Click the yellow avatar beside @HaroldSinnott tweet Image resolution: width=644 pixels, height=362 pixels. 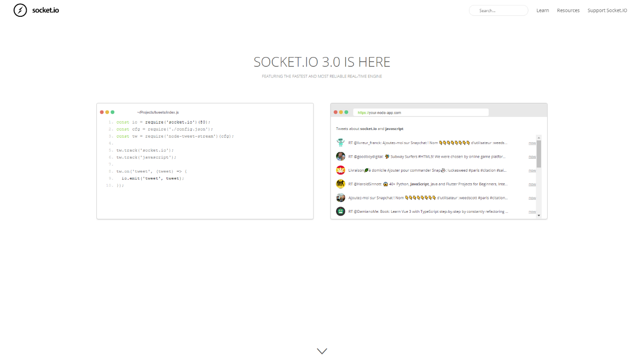pyautogui.click(x=340, y=184)
